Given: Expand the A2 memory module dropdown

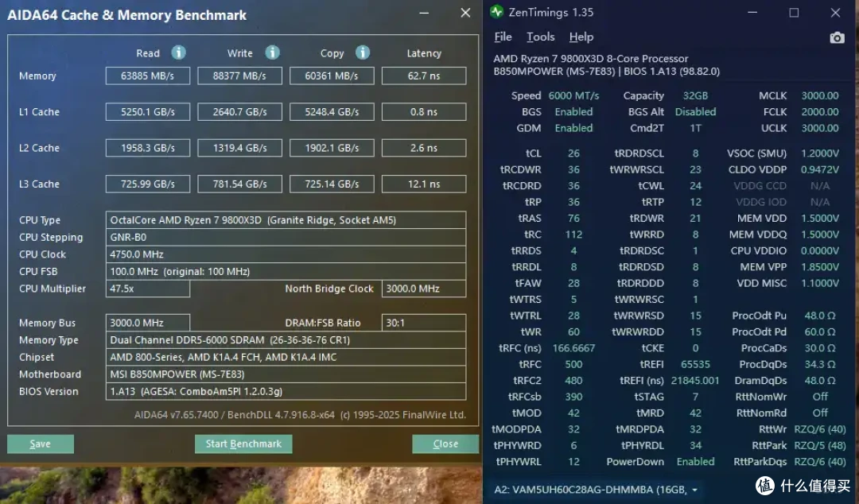Looking at the screenshot, I should (x=694, y=490).
